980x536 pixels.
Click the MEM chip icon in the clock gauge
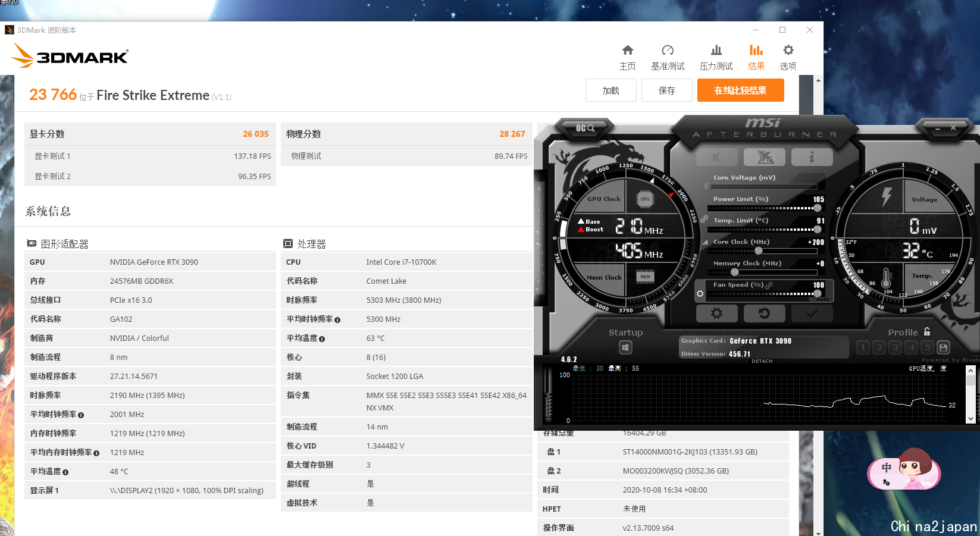tap(645, 277)
